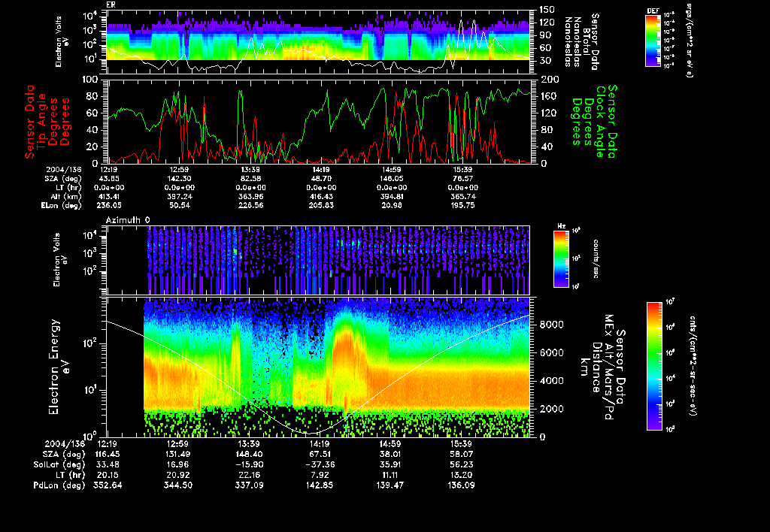Click the PdLon value 136.09
The height and width of the screenshot is (532, 770).
point(461,485)
